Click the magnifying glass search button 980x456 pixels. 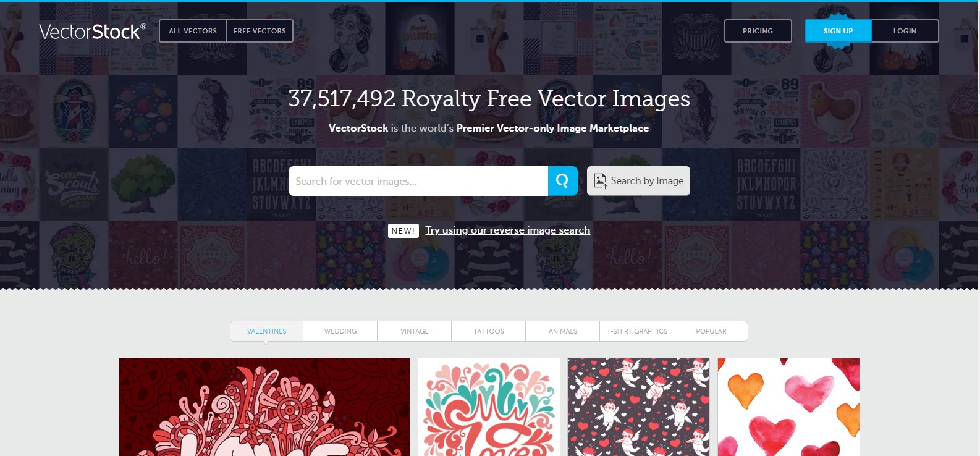pyautogui.click(x=562, y=181)
